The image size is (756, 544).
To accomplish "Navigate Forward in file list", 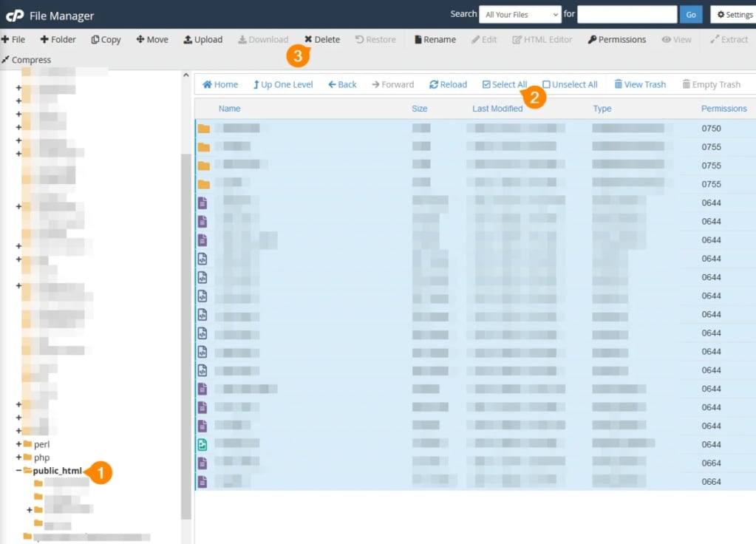I will click(x=392, y=84).
